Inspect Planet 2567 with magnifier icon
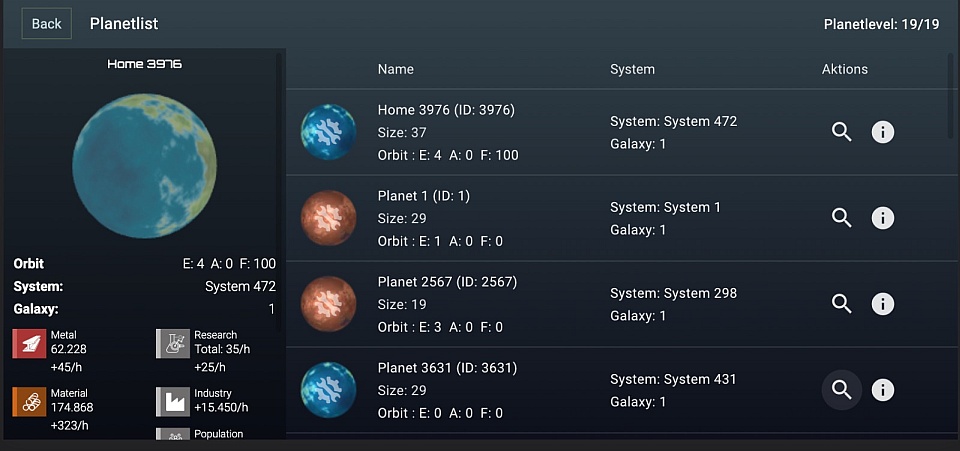The image size is (960, 451). point(842,304)
